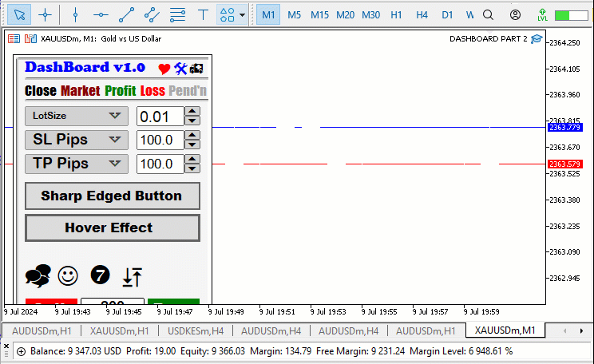The image size is (594, 364).
Task: Click the LVL level icon
Action: tap(542, 15)
